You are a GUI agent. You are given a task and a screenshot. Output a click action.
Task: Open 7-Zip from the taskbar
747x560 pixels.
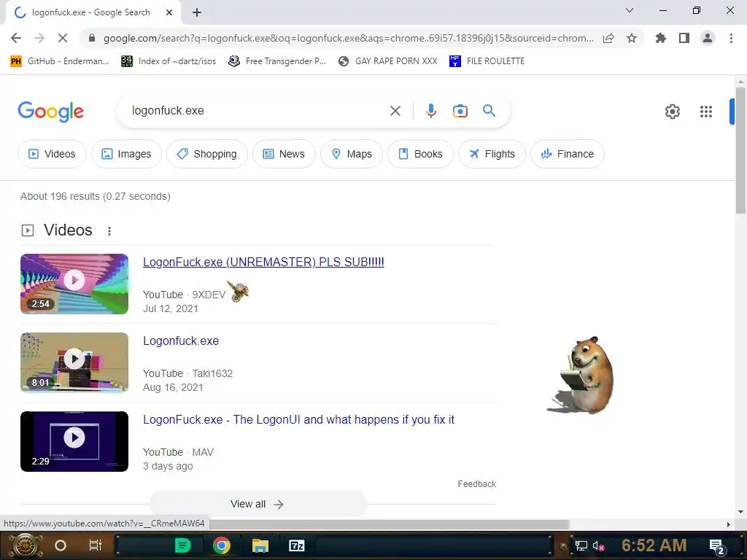297,545
